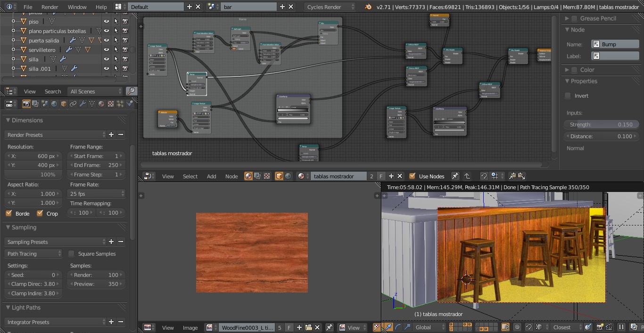Open the Texture properties tab (checker icon)

(x=111, y=104)
